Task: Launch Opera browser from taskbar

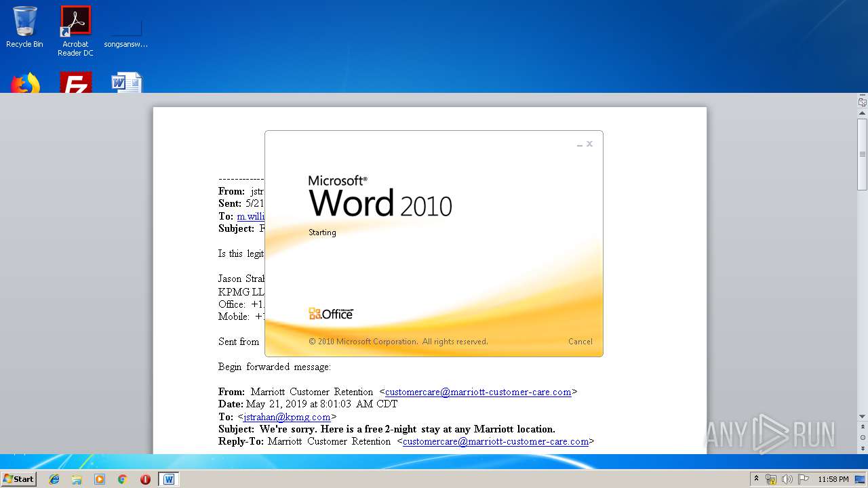Action: (x=145, y=479)
